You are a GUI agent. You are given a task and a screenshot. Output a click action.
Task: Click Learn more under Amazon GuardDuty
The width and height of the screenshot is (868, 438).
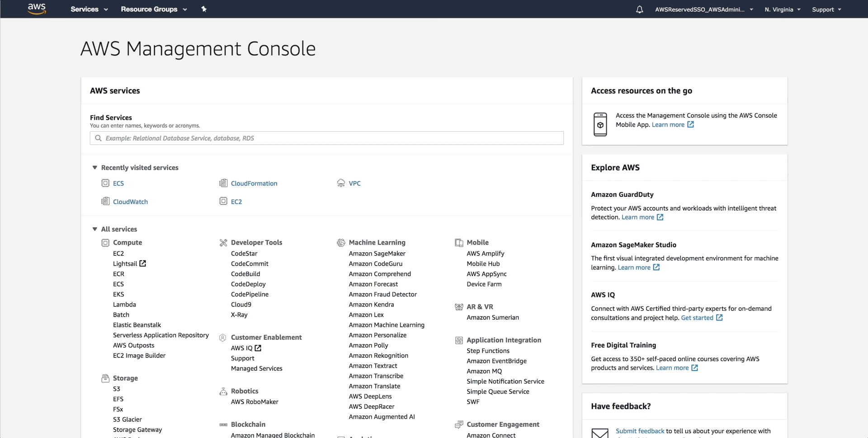(638, 217)
